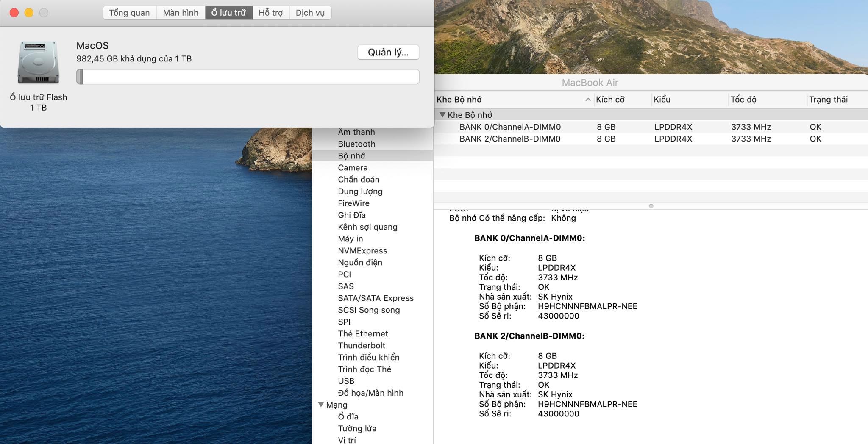Choose Thunderbolt in the sidebar
This screenshot has height=444, width=868.
click(362, 346)
